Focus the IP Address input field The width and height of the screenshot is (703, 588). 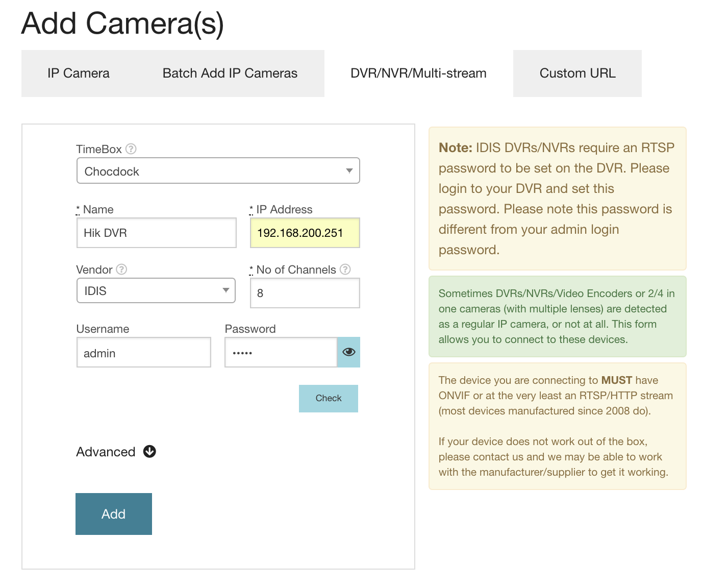305,233
